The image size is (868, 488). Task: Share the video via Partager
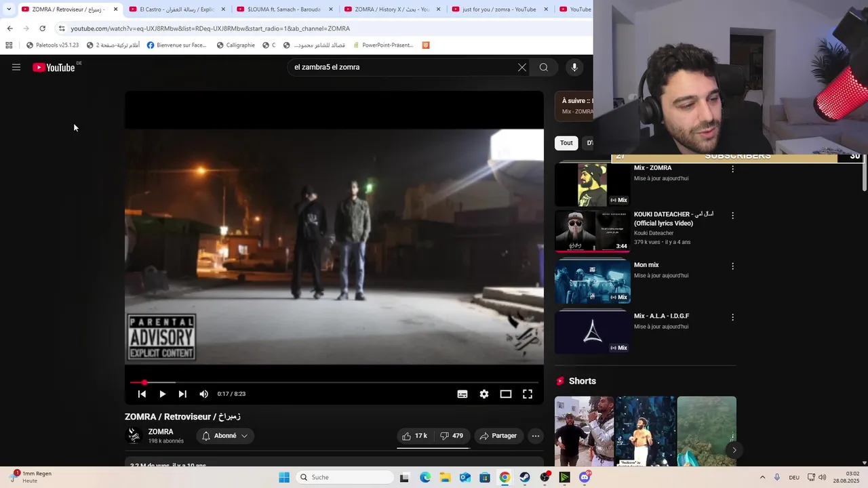(x=498, y=436)
